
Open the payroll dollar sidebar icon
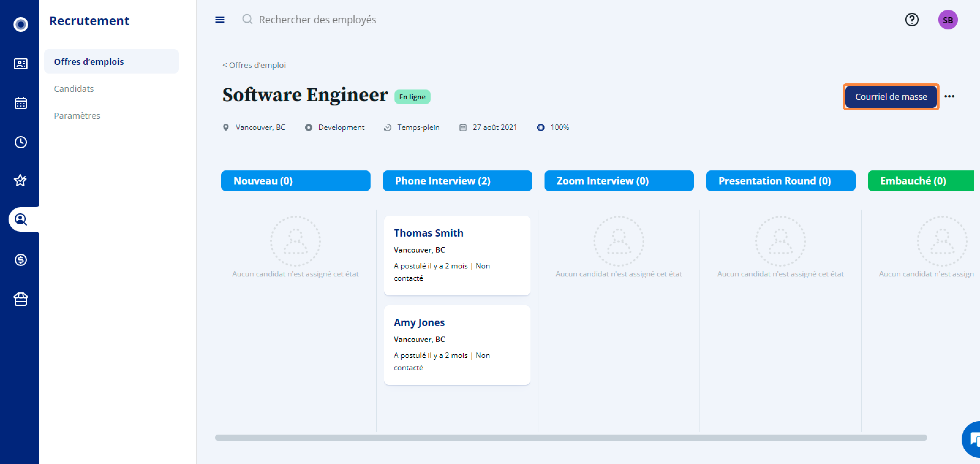[21, 260]
